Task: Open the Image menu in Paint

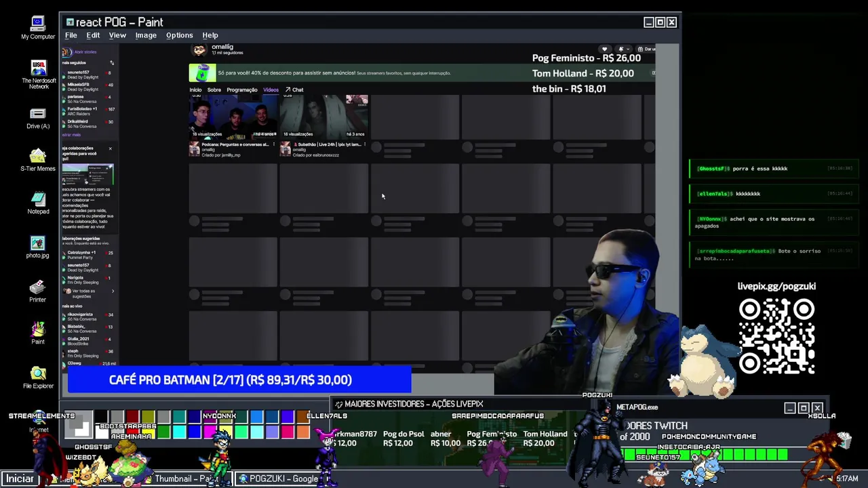Action: (146, 35)
